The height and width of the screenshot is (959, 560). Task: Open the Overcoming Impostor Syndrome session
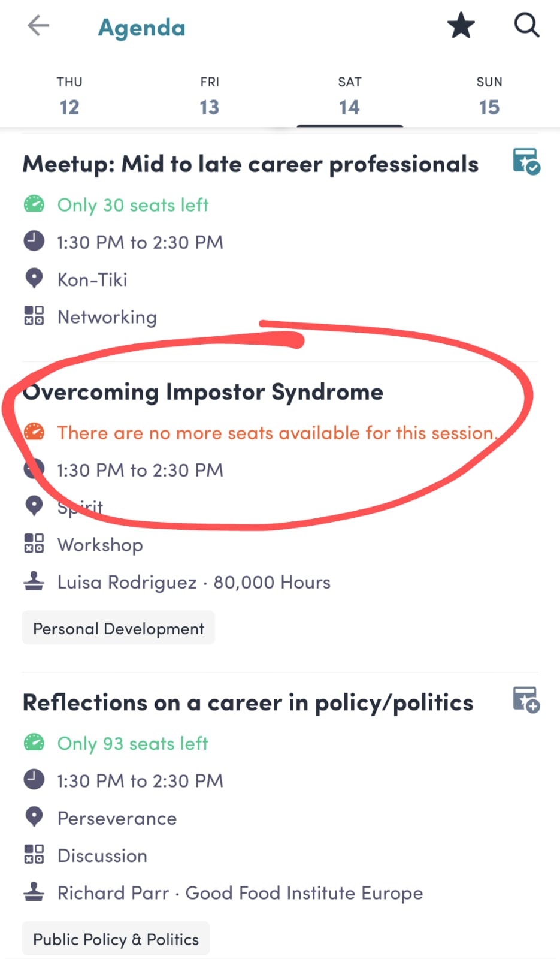[203, 392]
